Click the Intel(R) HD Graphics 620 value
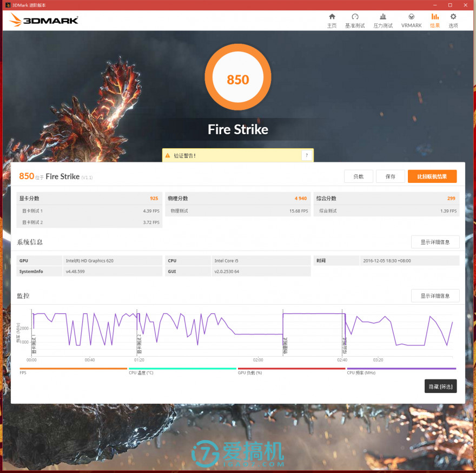 click(90, 261)
